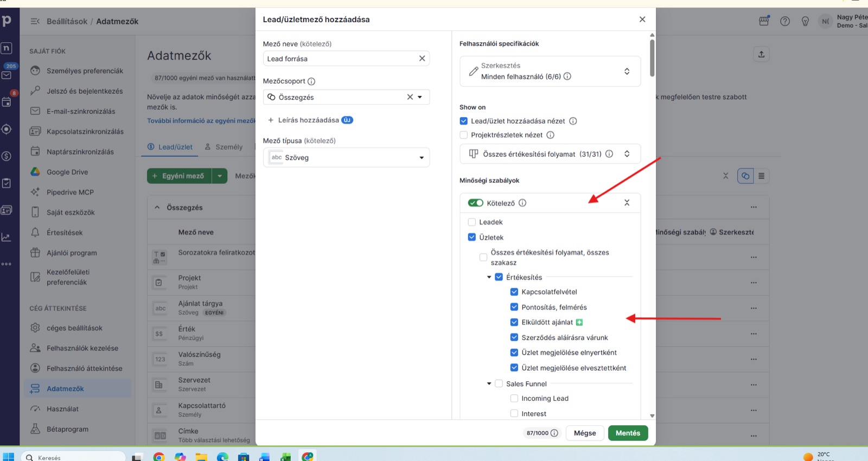This screenshot has height=461, width=868.
Task: Uncheck the Elküldött ajánlat stage
Action: click(514, 322)
